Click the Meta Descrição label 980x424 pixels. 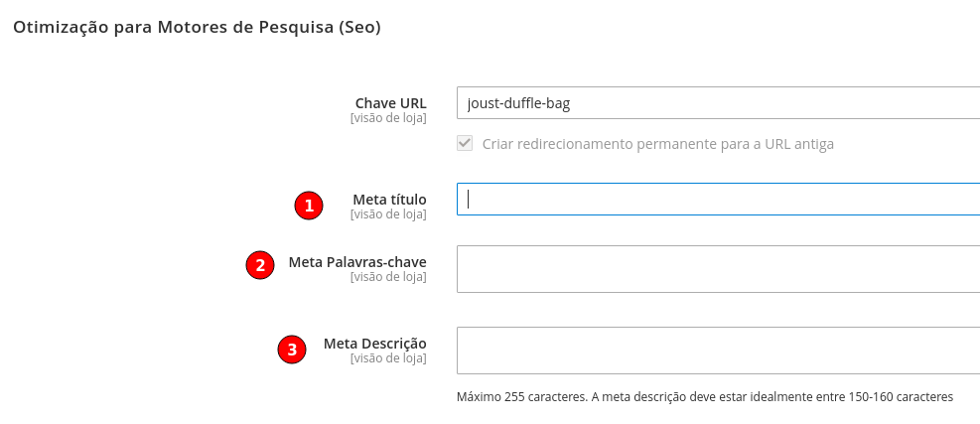375,344
